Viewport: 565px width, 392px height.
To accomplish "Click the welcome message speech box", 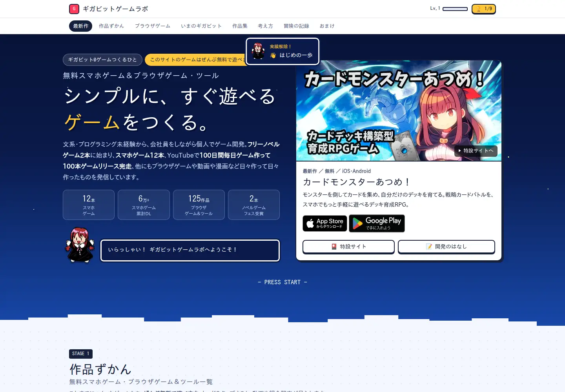I will [190, 250].
